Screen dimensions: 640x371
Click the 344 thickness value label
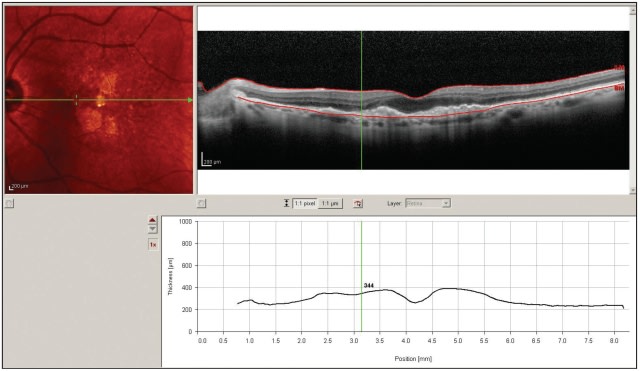[x=369, y=286]
